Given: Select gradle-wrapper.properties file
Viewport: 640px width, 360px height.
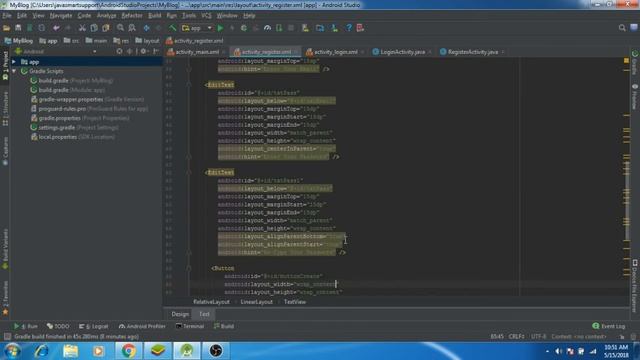Looking at the screenshot, I should click(x=87, y=99).
